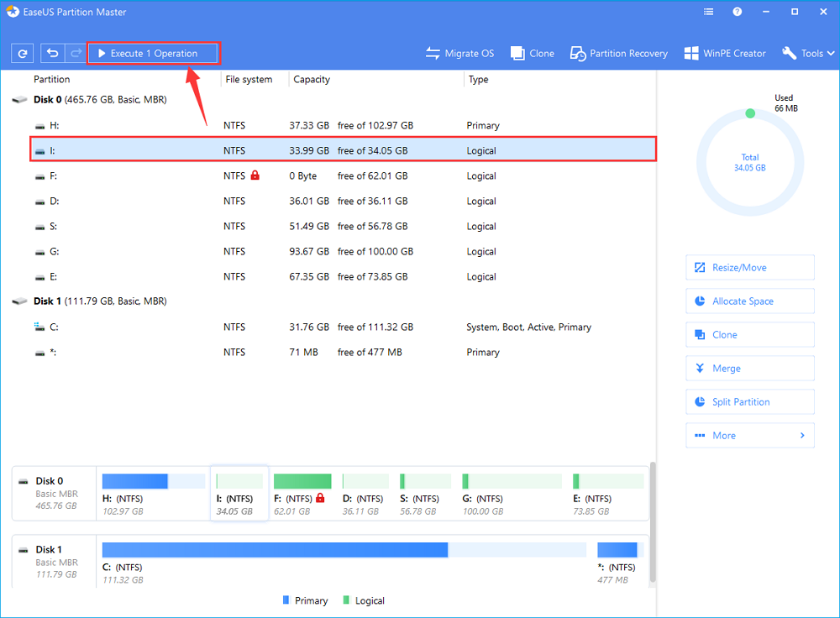The image size is (840, 618).
Task: Click the Resize/Move button
Action: (x=749, y=268)
